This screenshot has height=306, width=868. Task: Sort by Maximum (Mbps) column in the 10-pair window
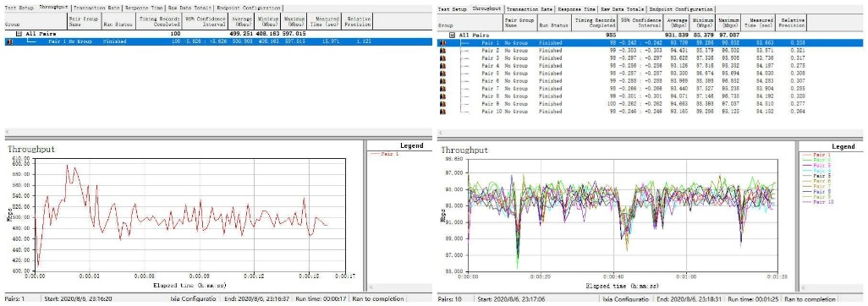pyautogui.click(x=728, y=22)
